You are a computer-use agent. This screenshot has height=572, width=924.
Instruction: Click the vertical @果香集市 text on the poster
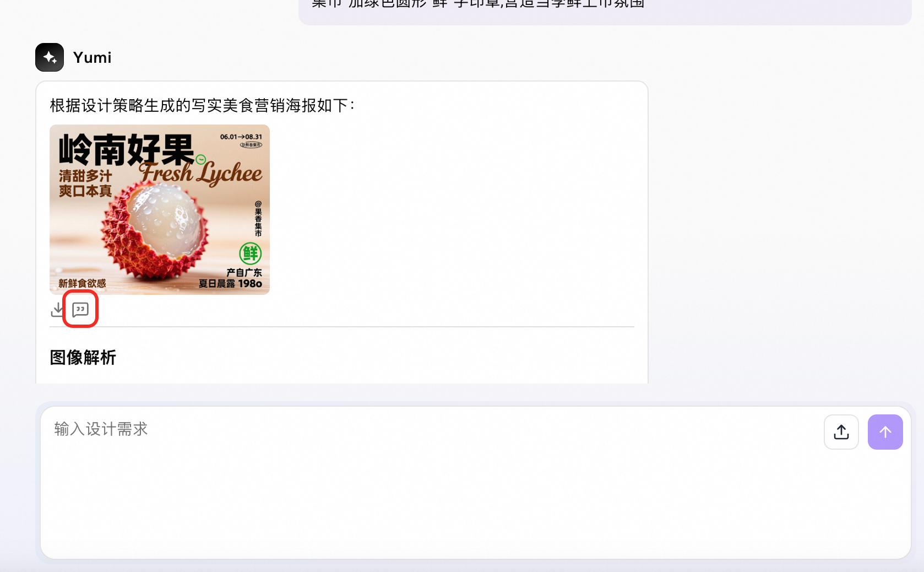coord(258,219)
